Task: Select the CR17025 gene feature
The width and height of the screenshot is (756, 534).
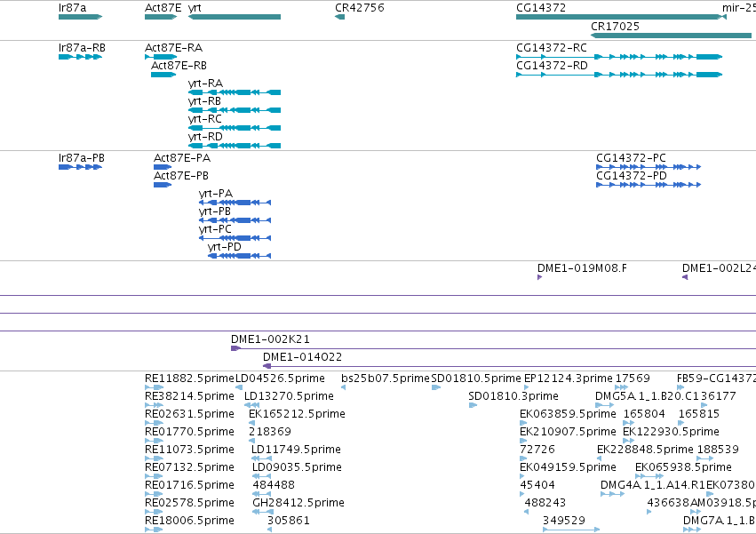Action: (x=671, y=36)
